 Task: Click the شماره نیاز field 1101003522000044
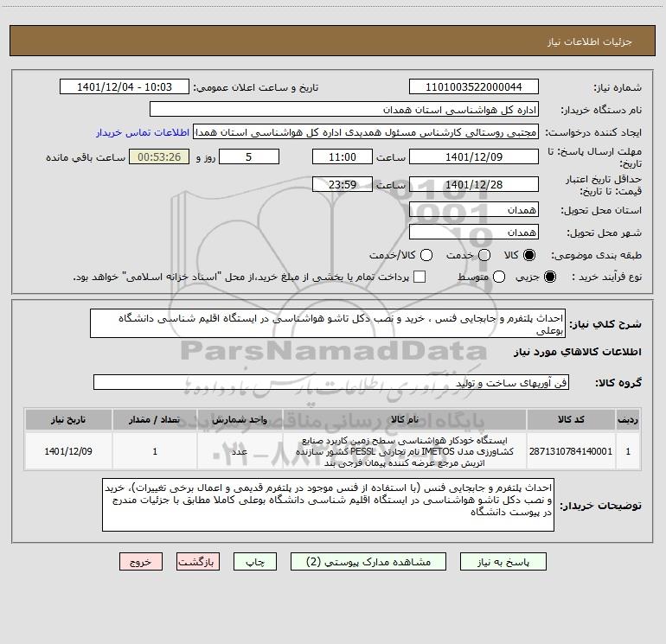click(x=474, y=86)
